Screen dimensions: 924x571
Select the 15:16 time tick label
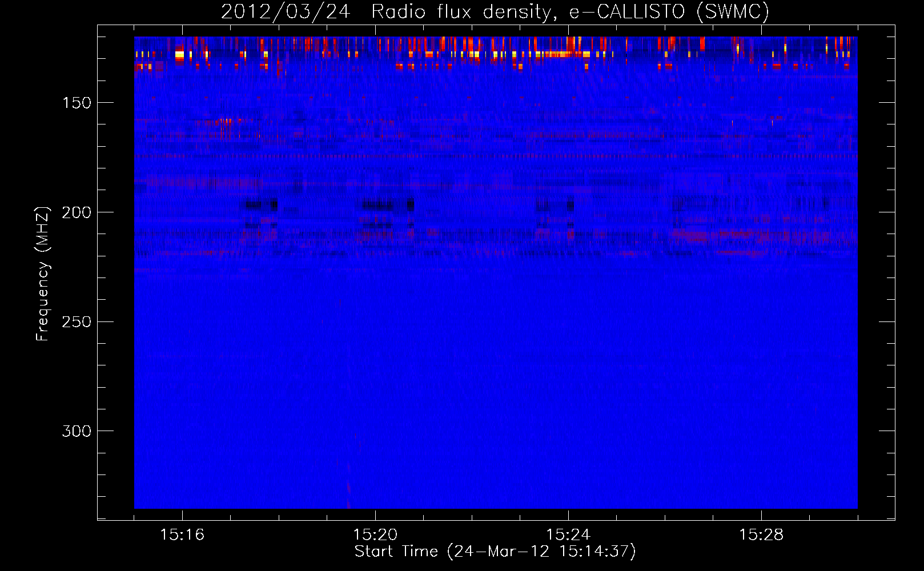tap(182, 534)
